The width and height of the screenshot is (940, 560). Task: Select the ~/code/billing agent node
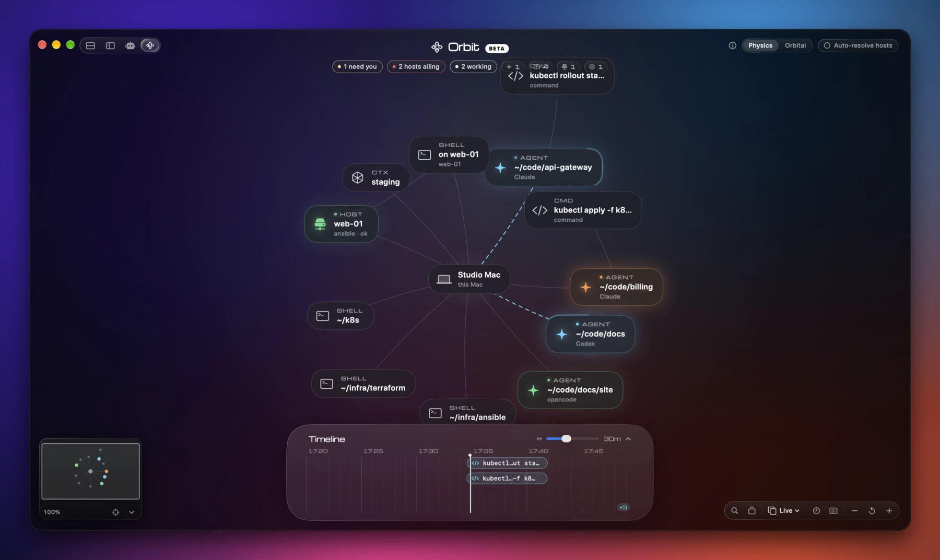(x=616, y=287)
